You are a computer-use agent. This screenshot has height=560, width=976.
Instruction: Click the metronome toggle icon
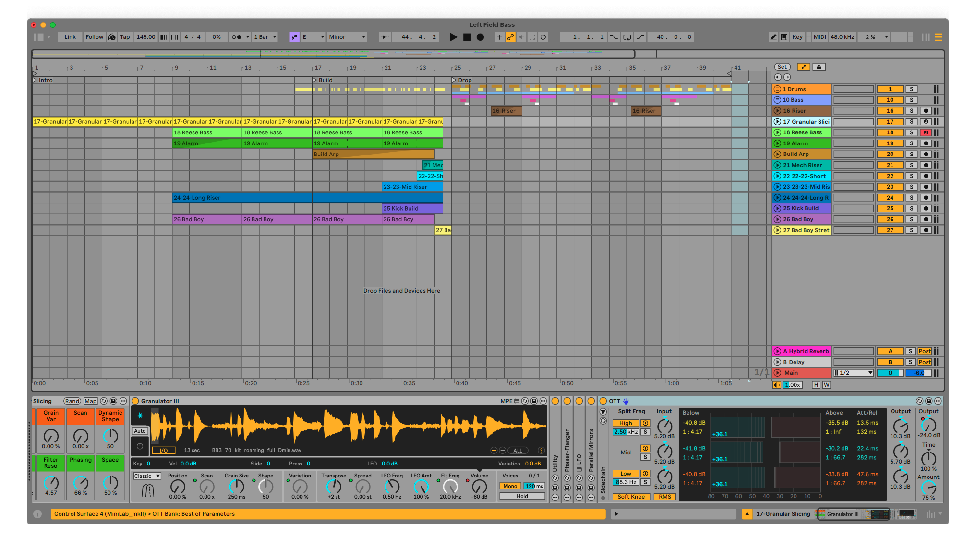point(236,37)
